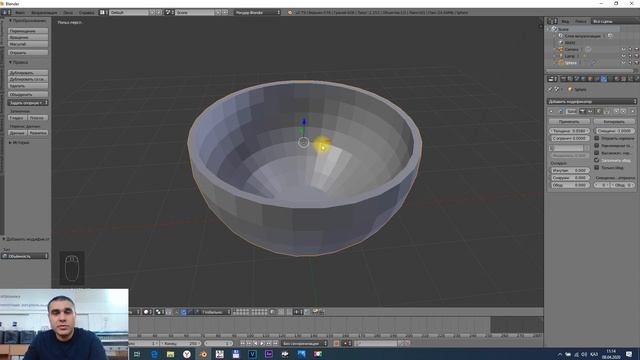Click the Удалить button

(x=28, y=86)
